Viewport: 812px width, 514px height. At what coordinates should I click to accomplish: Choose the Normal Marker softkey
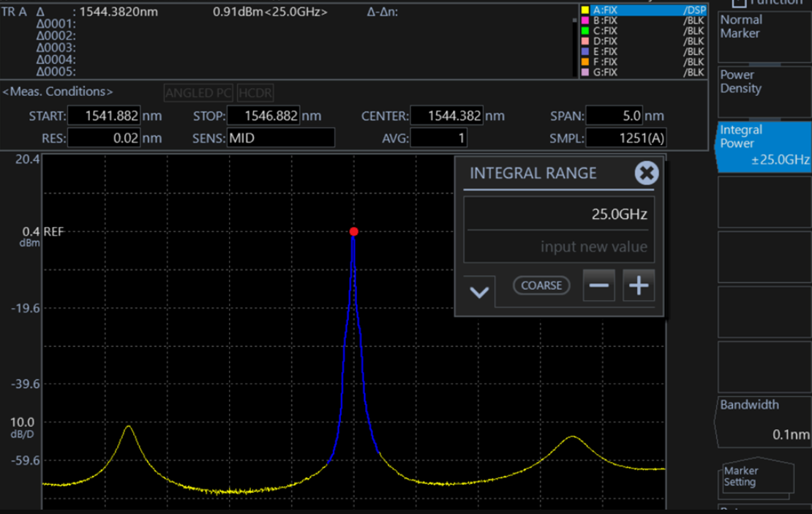click(763, 35)
